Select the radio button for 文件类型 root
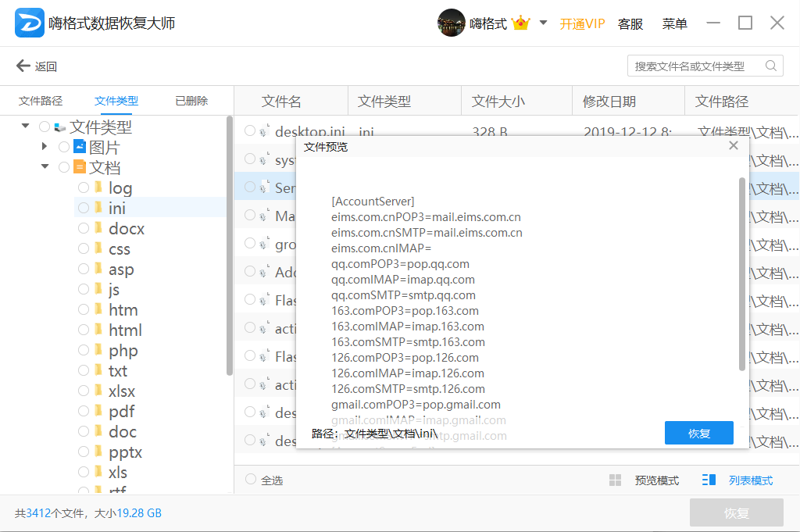Image resolution: width=800 pixels, height=532 pixels. click(x=45, y=127)
